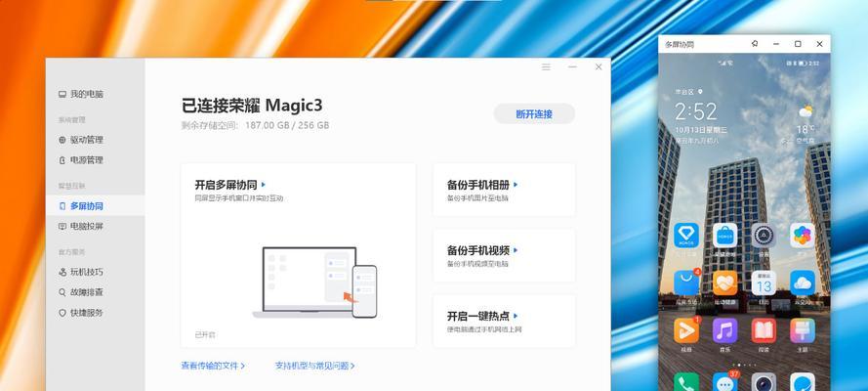Expand 开启一键热点 arrow
Screen dimensions: 868x391
tap(516, 316)
